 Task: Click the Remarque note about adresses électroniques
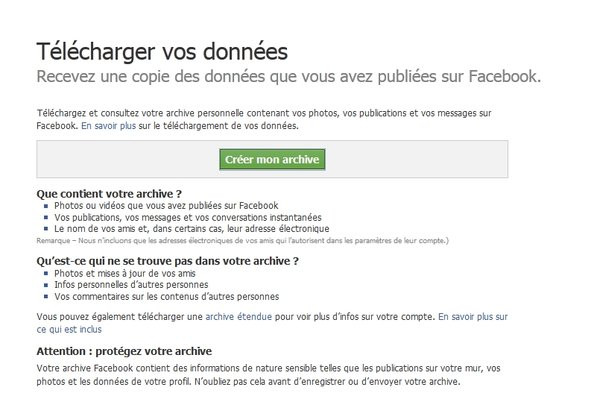[243, 241]
